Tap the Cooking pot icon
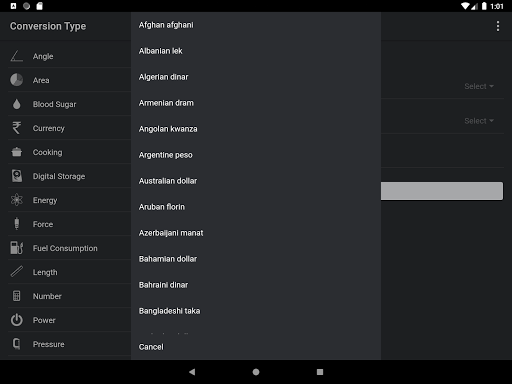Viewport: 512px width, 384px height. pos(17,152)
